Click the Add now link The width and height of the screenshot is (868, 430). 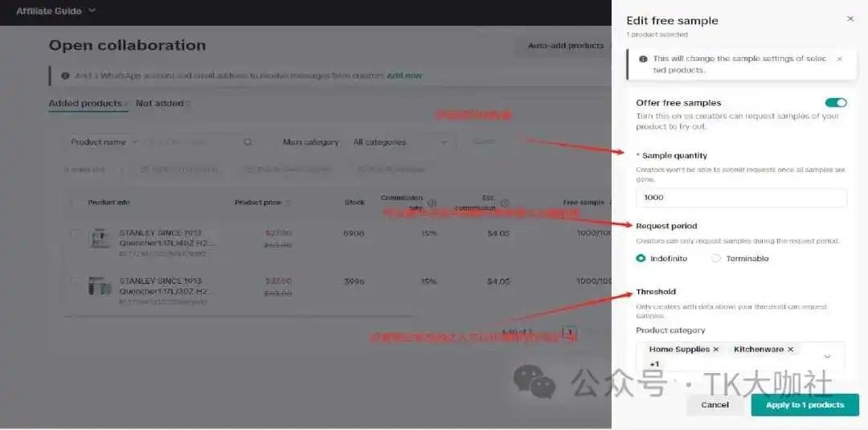click(x=404, y=76)
